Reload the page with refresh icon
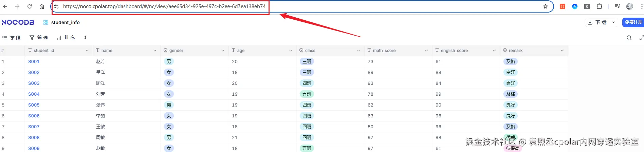Screen dimensions: 644x152 click(x=30, y=6)
